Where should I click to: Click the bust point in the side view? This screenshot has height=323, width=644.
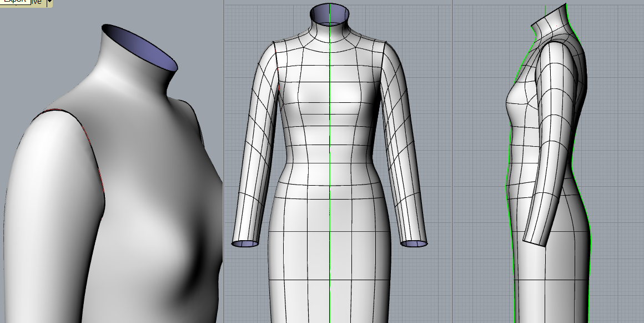508,100
